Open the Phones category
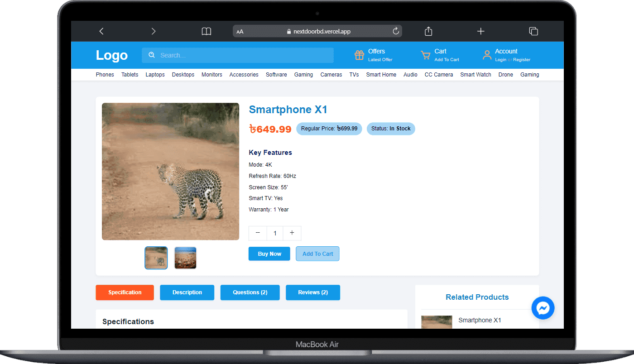Viewport: 634px width, 364px height. click(105, 75)
